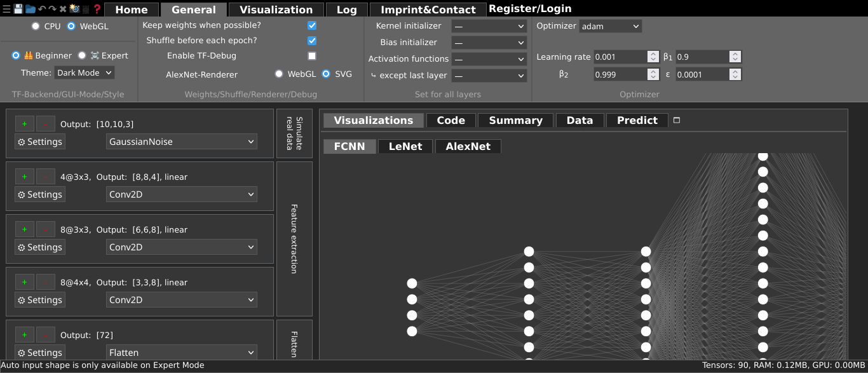Click Learning rate input field
Viewport: 868px width, 373px height.
(x=627, y=57)
